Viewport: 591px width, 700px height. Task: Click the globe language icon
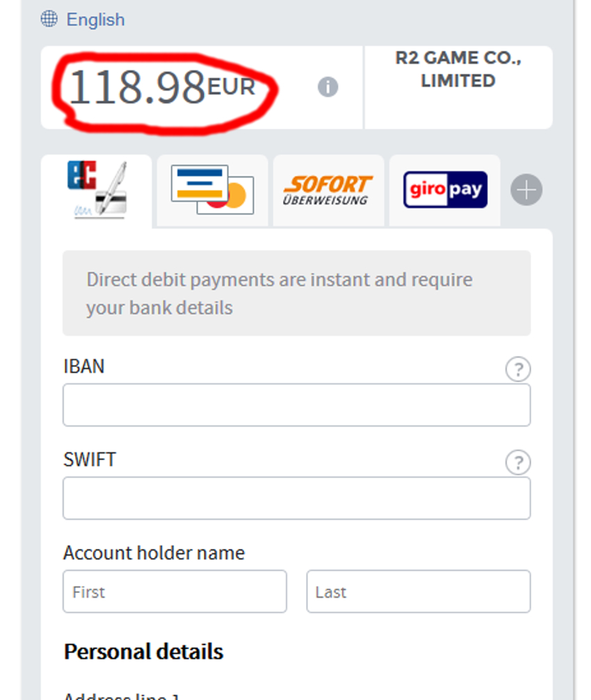click(x=49, y=19)
